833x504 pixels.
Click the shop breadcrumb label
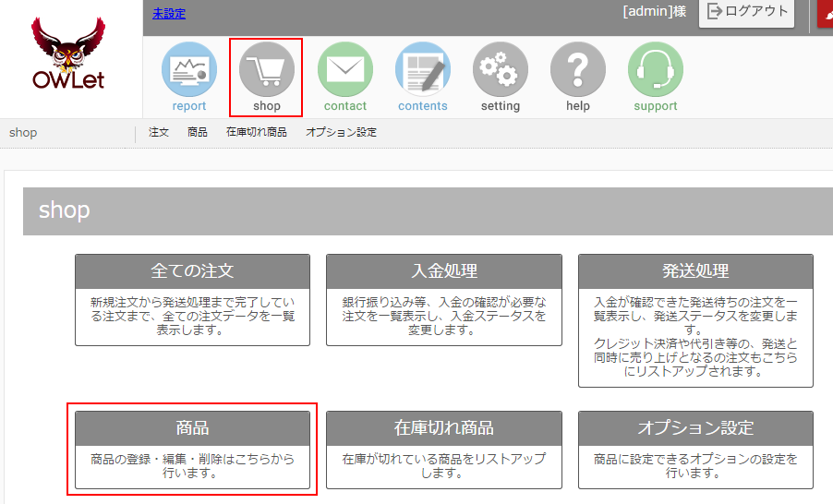[x=23, y=133]
